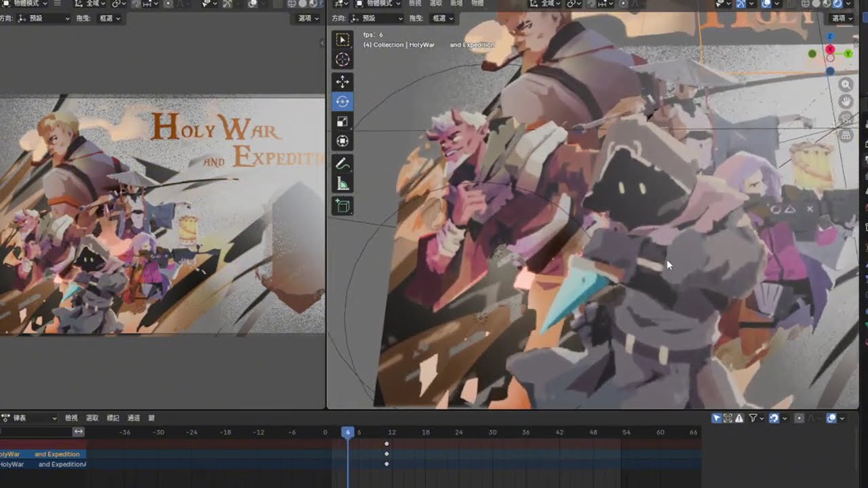Viewport: 868px width, 488px height.
Task: Click the swap arrows icon beside the dope sheet search
Action: pos(79,432)
